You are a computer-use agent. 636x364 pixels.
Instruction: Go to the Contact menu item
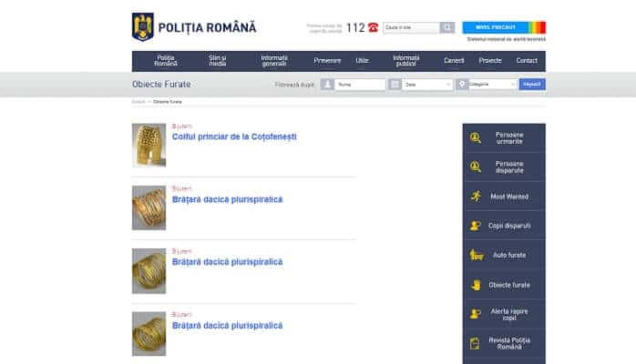click(527, 61)
